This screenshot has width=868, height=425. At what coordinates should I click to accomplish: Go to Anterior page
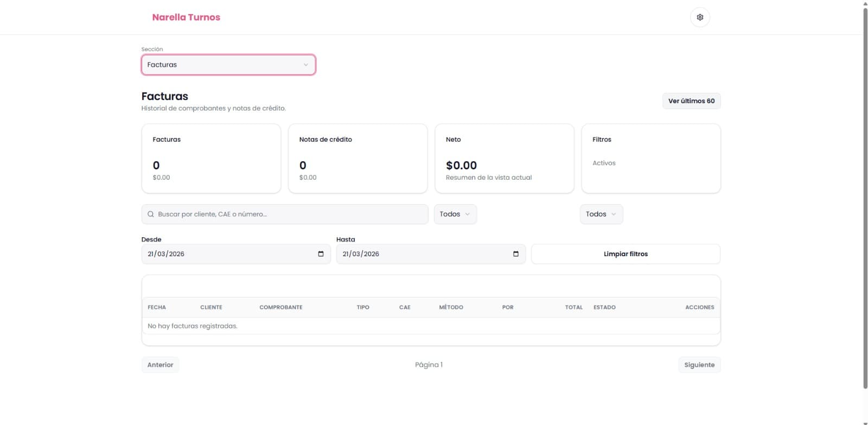point(160,365)
